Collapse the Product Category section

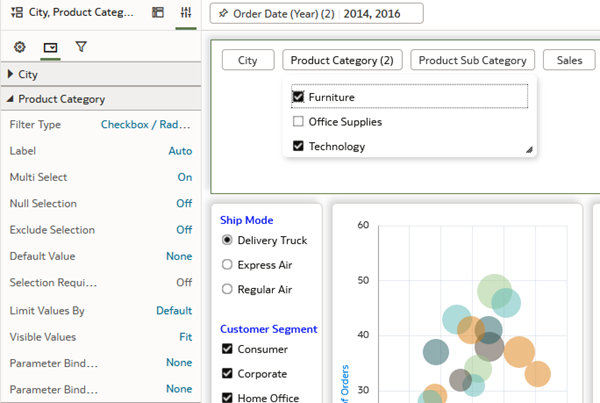click(x=10, y=99)
